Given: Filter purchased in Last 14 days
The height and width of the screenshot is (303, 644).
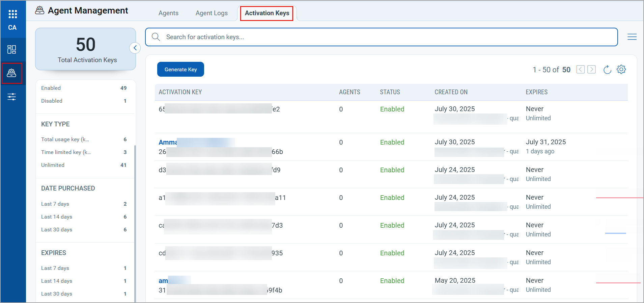Looking at the screenshot, I should [x=57, y=217].
